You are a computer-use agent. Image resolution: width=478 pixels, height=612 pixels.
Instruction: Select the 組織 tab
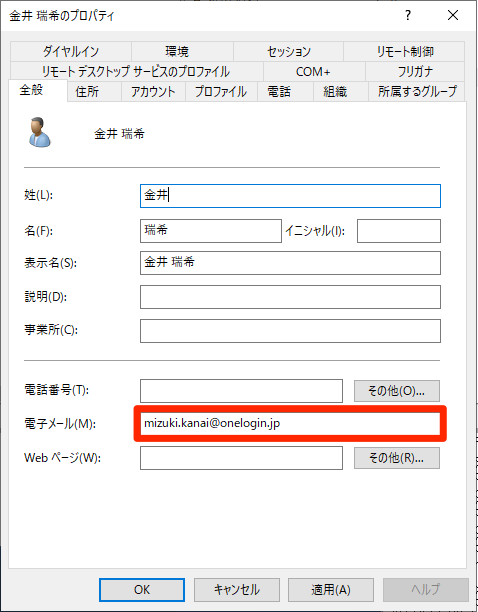[341, 92]
